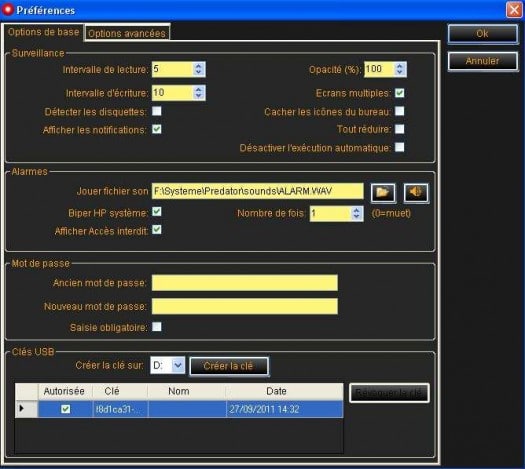Click the Nom column header
The height and width of the screenshot is (469, 525).
186,391
